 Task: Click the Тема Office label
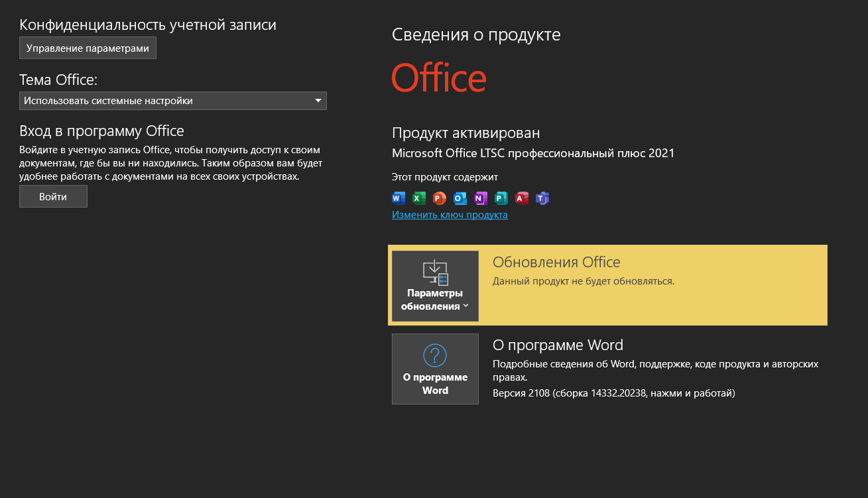58,80
